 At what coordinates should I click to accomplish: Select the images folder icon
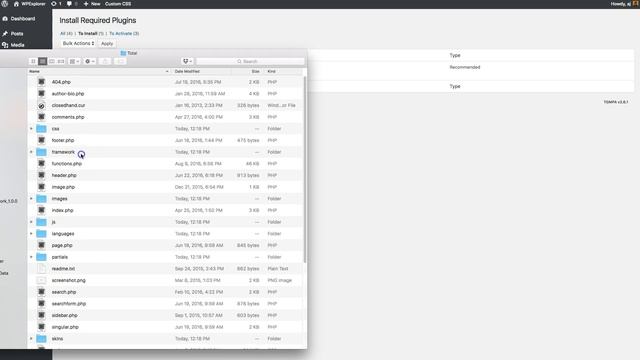click(41, 198)
